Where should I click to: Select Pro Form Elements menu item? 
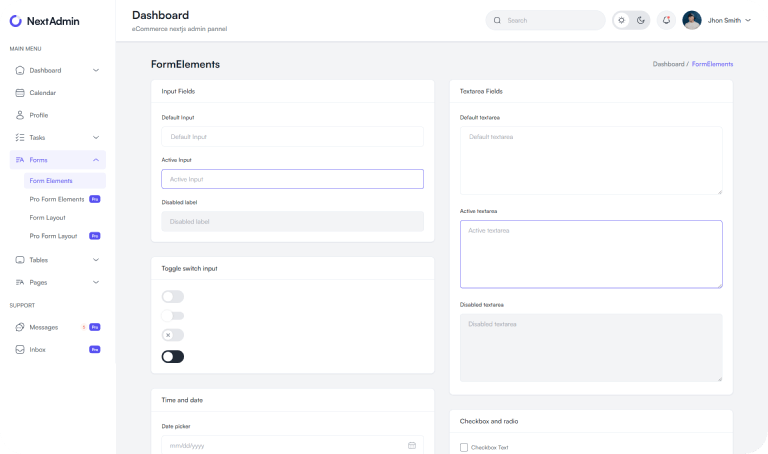(x=57, y=199)
